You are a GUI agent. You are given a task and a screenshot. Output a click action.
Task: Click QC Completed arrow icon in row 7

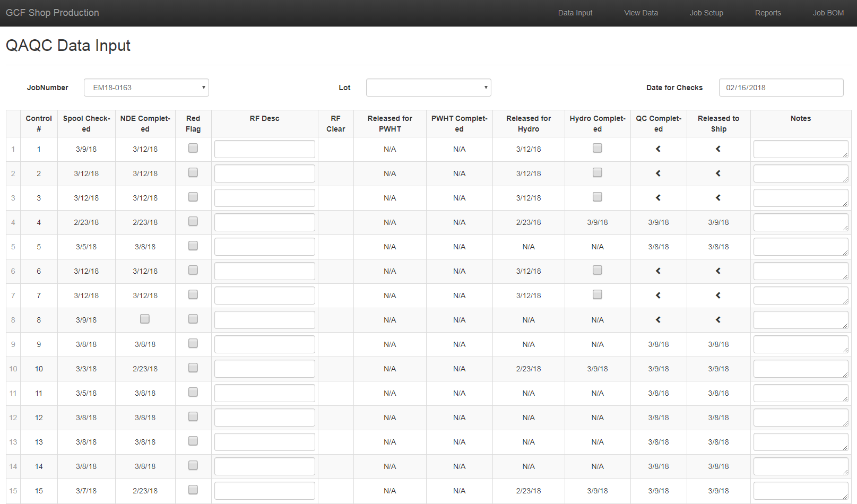click(x=658, y=296)
